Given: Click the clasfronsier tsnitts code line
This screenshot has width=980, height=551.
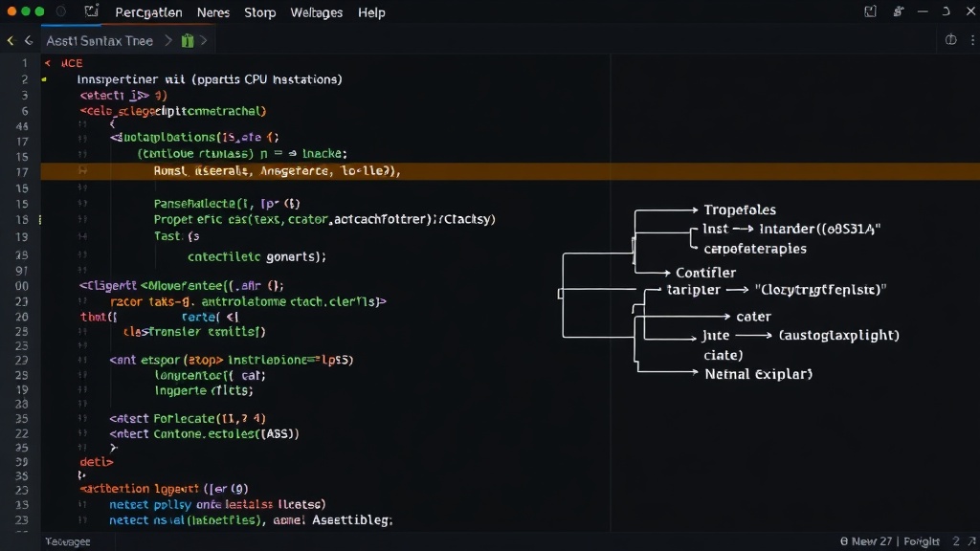Looking at the screenshot, I should click(x=194, y=332).
